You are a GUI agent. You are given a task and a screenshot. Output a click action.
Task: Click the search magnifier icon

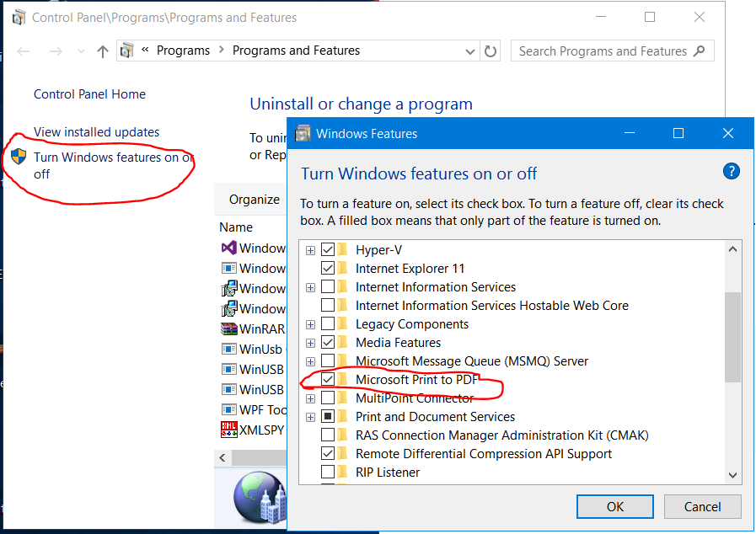pyautogui.click(x=699, y=51)
